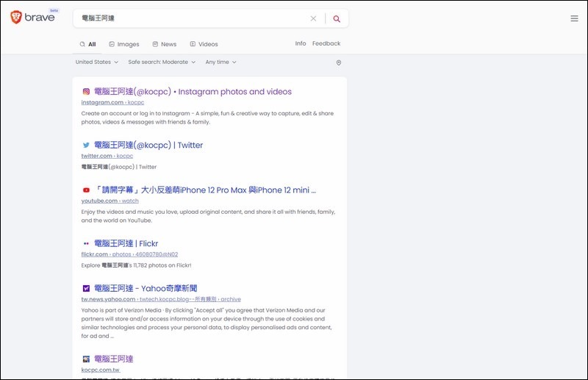Click the Brave lion logo
Screen dimensions: 588x380
[16, 18]
